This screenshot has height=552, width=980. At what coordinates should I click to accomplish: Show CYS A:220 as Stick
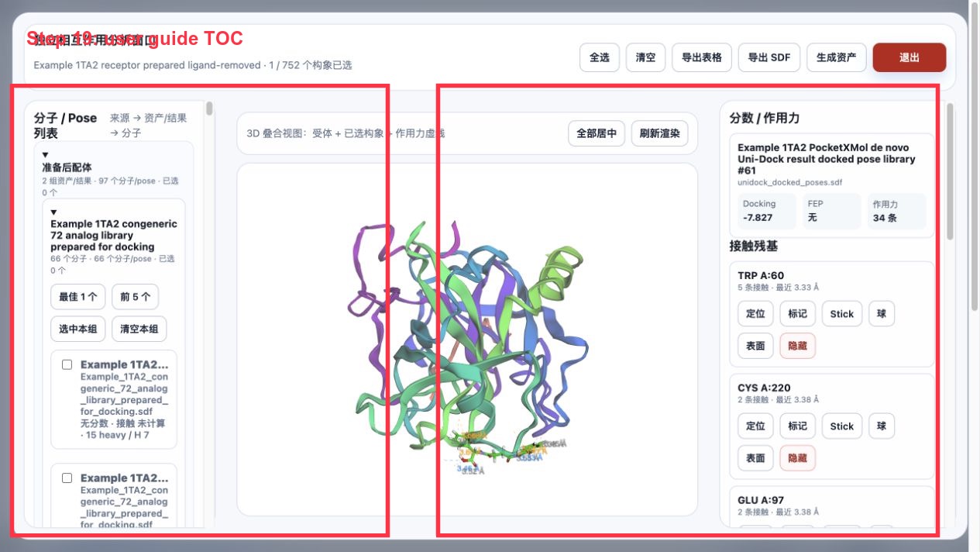[842, 426]
